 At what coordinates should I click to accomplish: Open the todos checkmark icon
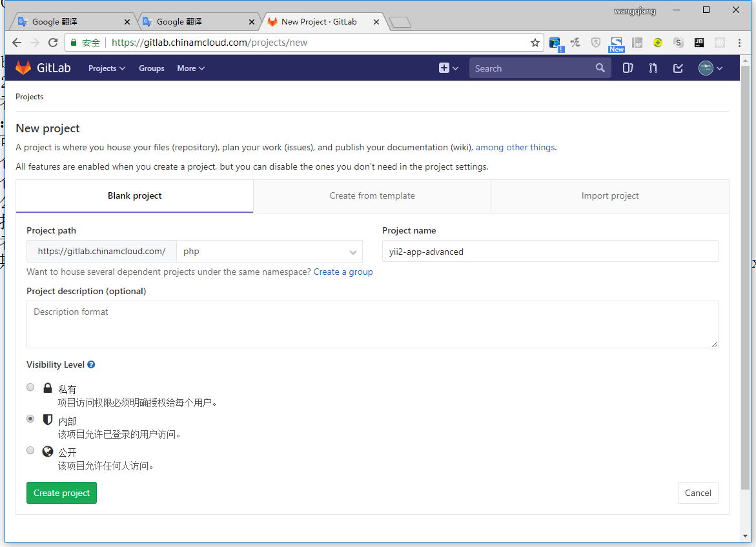[x=678, y=68]
